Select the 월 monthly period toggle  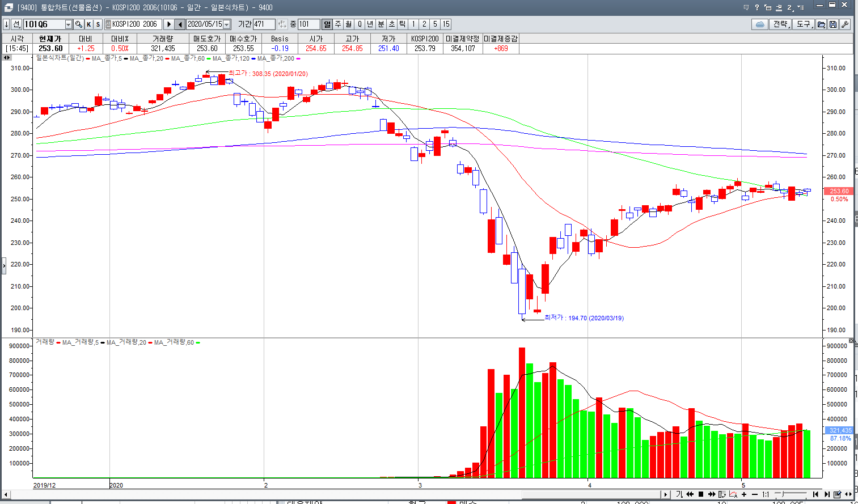(x=349, y=24)
